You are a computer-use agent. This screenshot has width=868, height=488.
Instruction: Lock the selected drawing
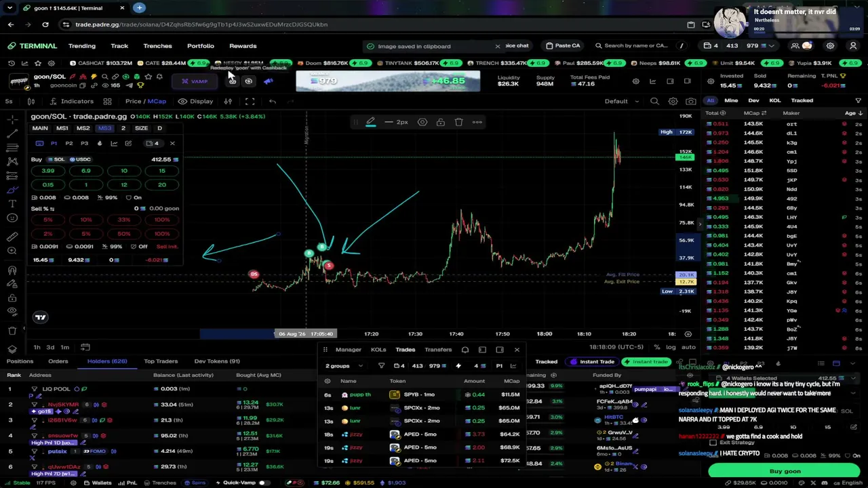[440, 122]
